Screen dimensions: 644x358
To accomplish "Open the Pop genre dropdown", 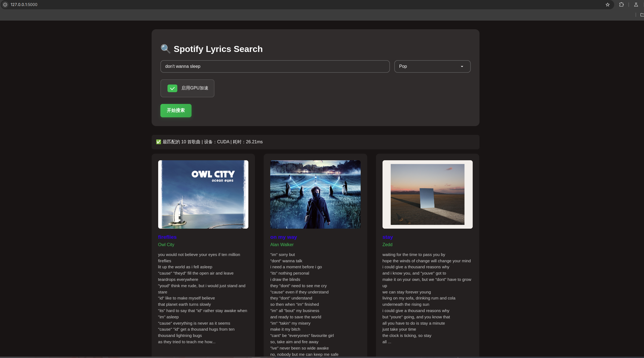I will point(432,66).
